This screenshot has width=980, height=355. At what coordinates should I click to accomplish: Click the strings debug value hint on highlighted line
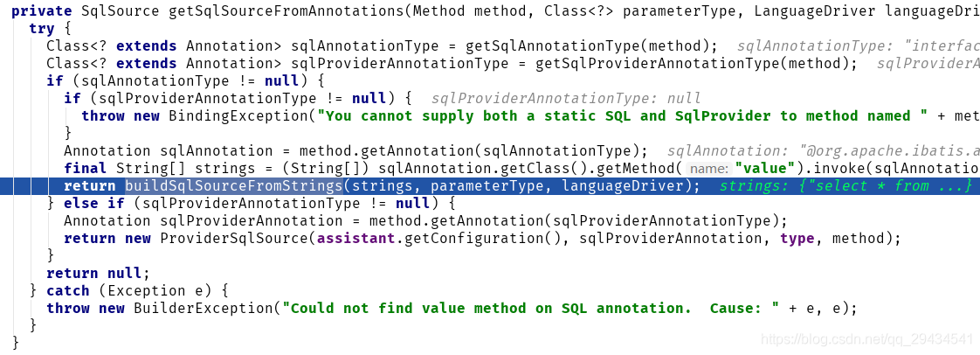point(846,186)
